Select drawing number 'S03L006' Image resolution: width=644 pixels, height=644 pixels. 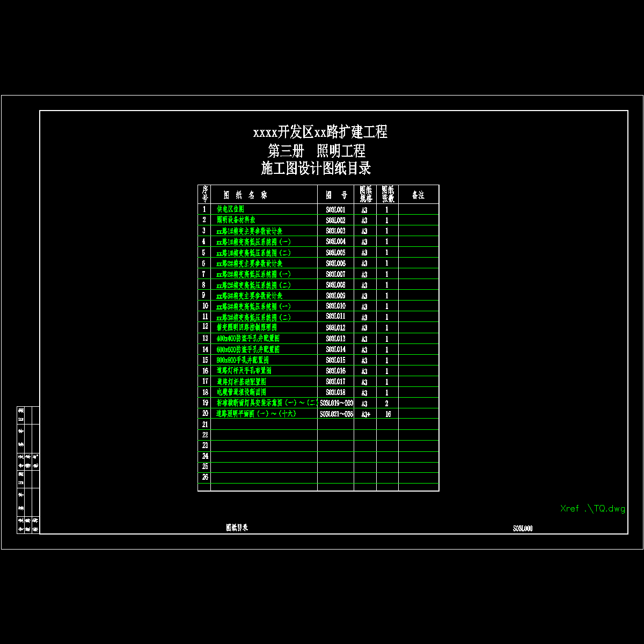(336, 264)
